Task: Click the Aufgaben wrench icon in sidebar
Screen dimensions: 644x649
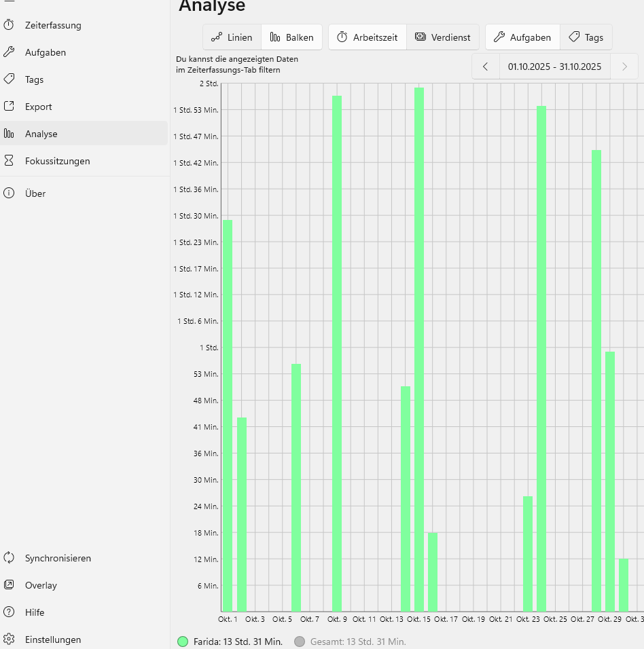Action: (x=10, y=52)
